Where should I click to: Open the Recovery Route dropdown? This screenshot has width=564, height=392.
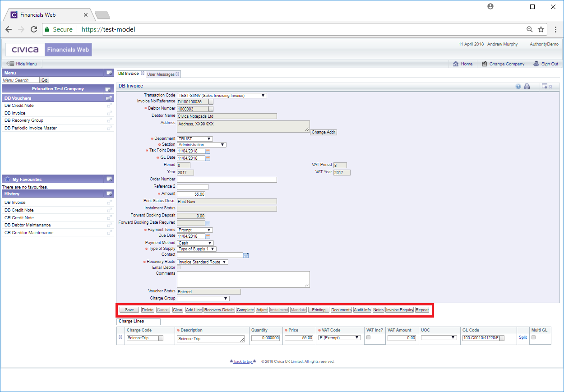[203, 262]
